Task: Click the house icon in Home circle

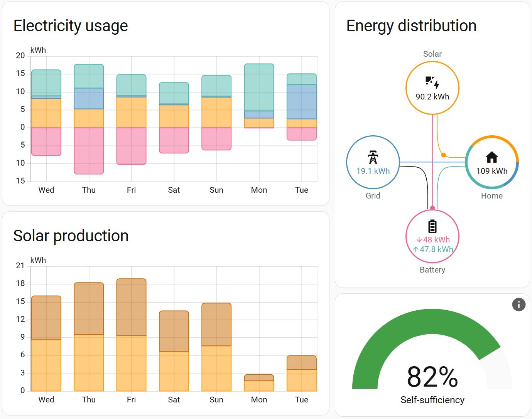Action: click(491, 157)
